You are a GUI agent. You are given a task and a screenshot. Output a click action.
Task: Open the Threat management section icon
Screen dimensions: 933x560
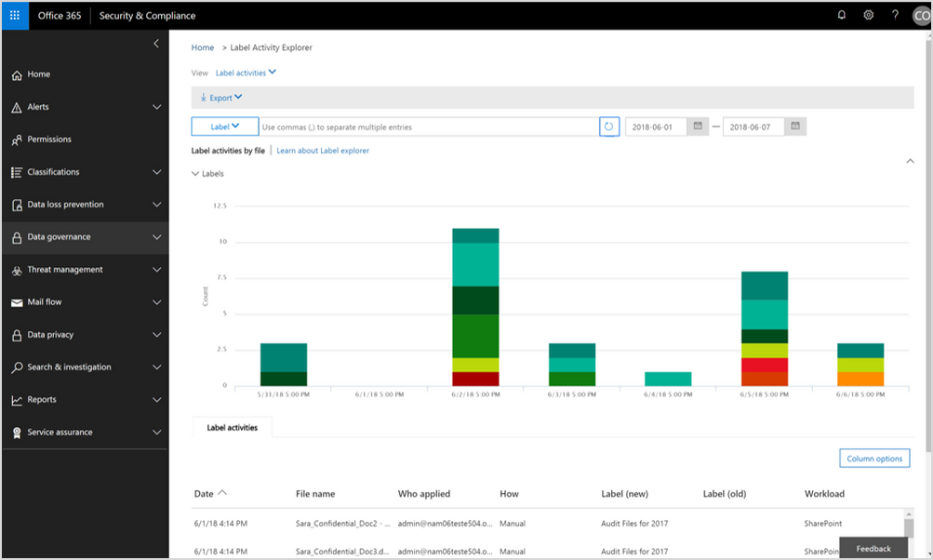(x=16, y=269)
